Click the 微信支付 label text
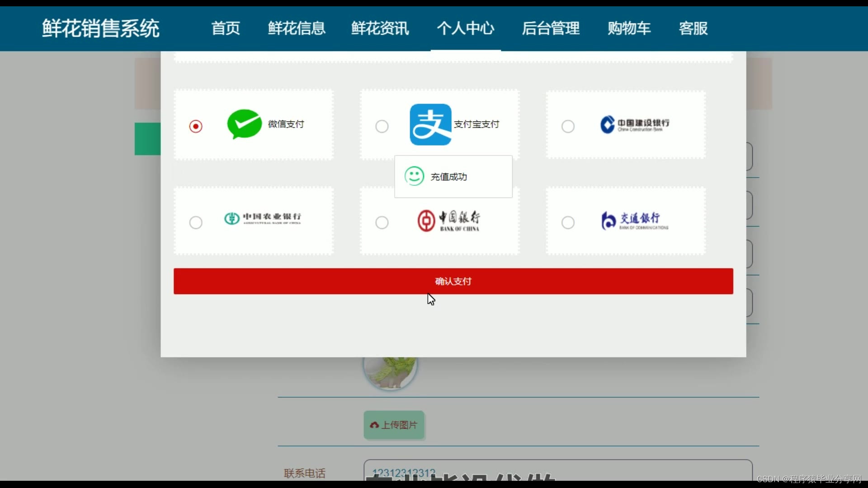 click(x=286, y=124)
